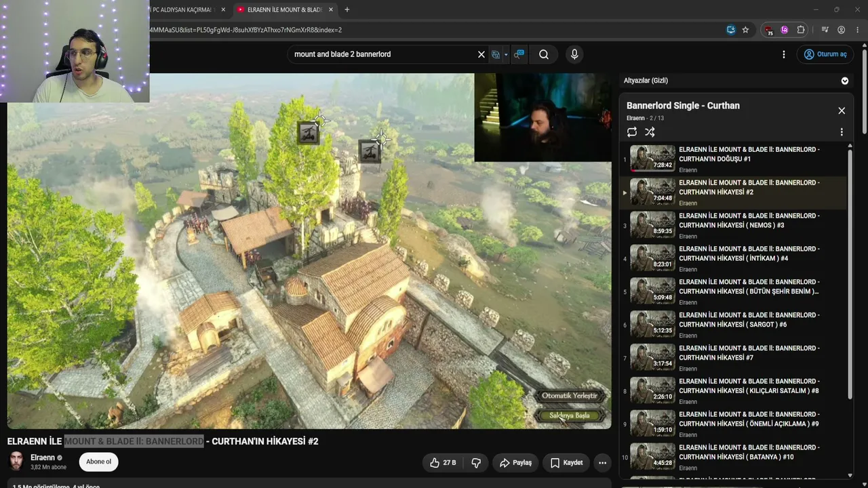This screenshot has height=488, width=868.
Task: Subscribe with the Abone ol button
Action: point(99,462)
